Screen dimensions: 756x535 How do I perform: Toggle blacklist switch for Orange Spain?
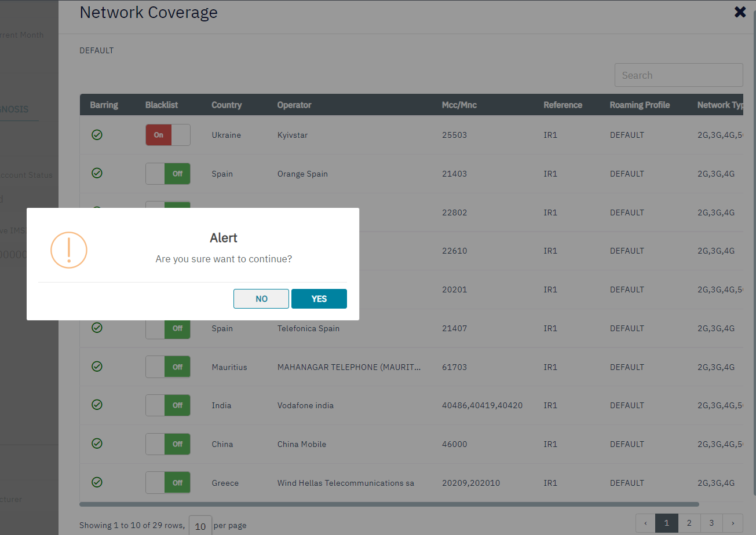[x=167, y=174]
